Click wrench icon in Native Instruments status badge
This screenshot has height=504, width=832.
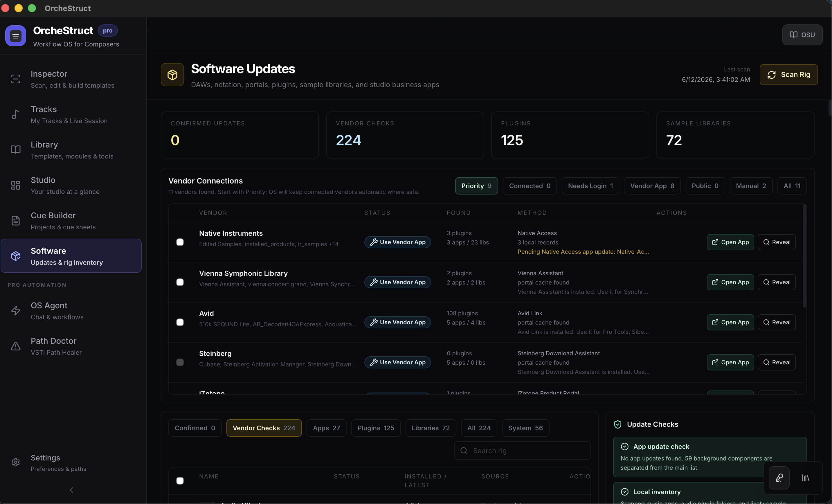(373, 242)
